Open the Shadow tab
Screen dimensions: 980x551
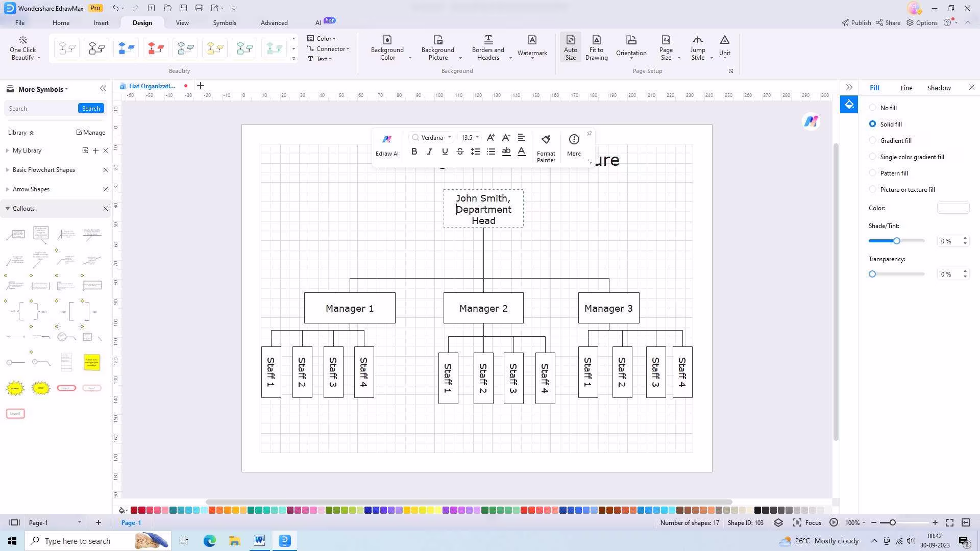click(x=939, y=88)
